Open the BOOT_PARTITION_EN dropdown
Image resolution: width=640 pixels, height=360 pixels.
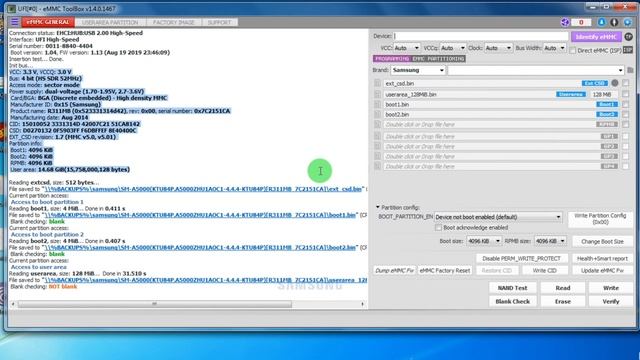498,217
